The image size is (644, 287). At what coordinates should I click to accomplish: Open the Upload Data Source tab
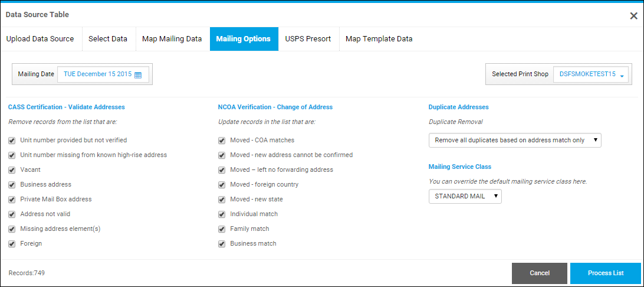tap(40, 39)
